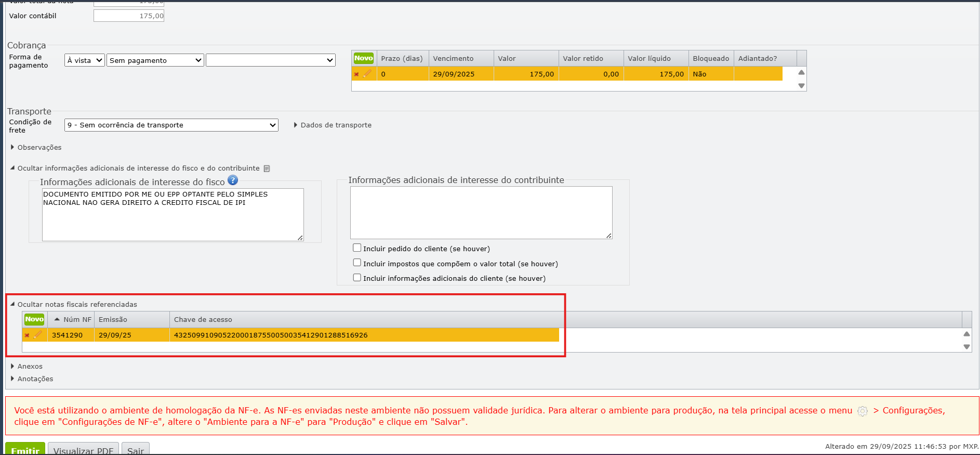The width and height of the screenshot is (980, 455).
Task: Click the Bloqueado column header
Action: coord(711,58)
